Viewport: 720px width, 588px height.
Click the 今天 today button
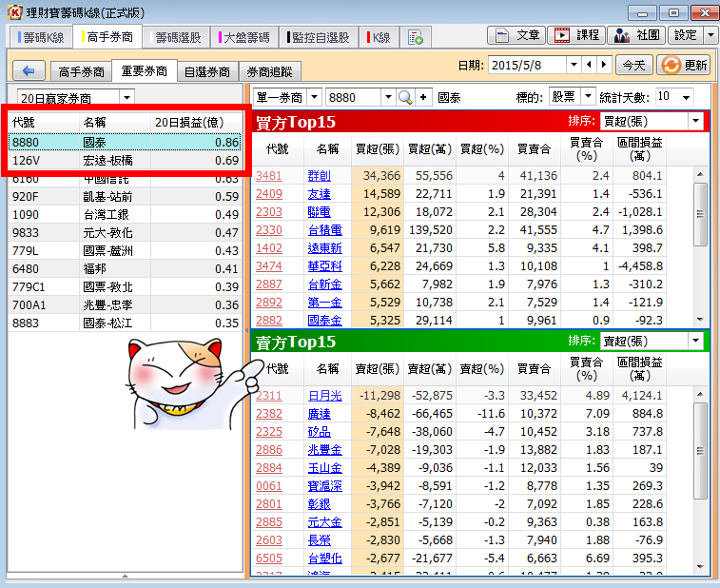[633, 66]
